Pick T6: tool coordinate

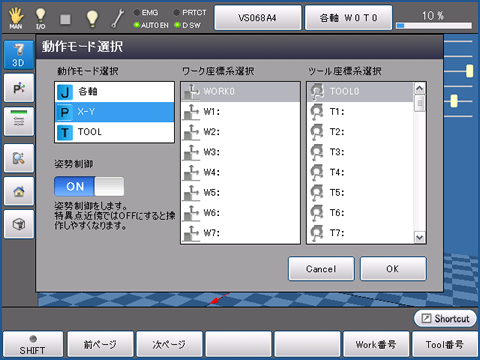coord(360,213)
